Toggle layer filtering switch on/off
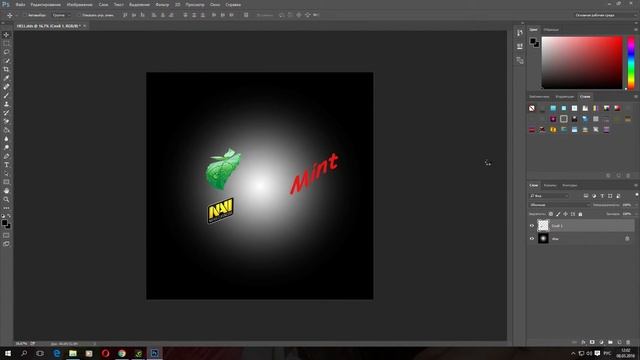This screenshot has height=360, width=640. pos(636,196)
